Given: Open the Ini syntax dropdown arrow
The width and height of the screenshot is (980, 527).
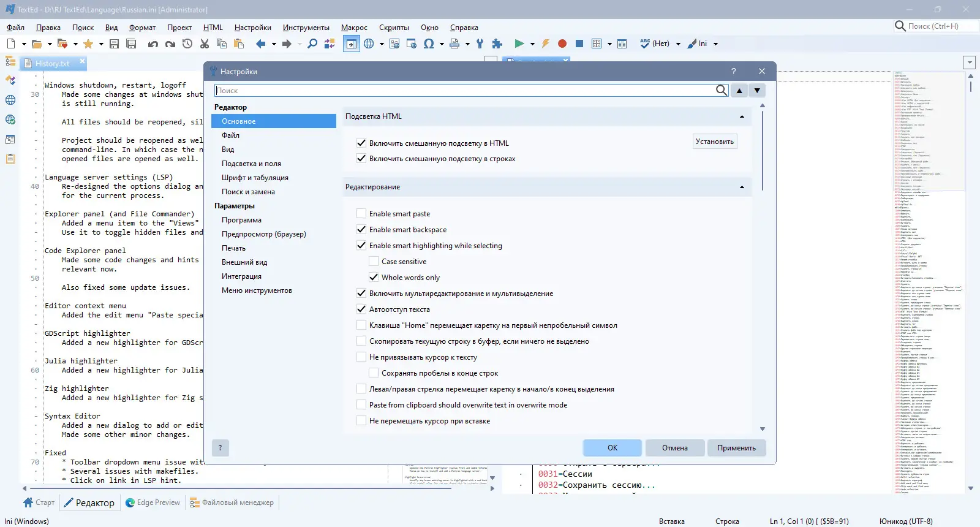Looking at the screenshot, I should coord(715,44).
